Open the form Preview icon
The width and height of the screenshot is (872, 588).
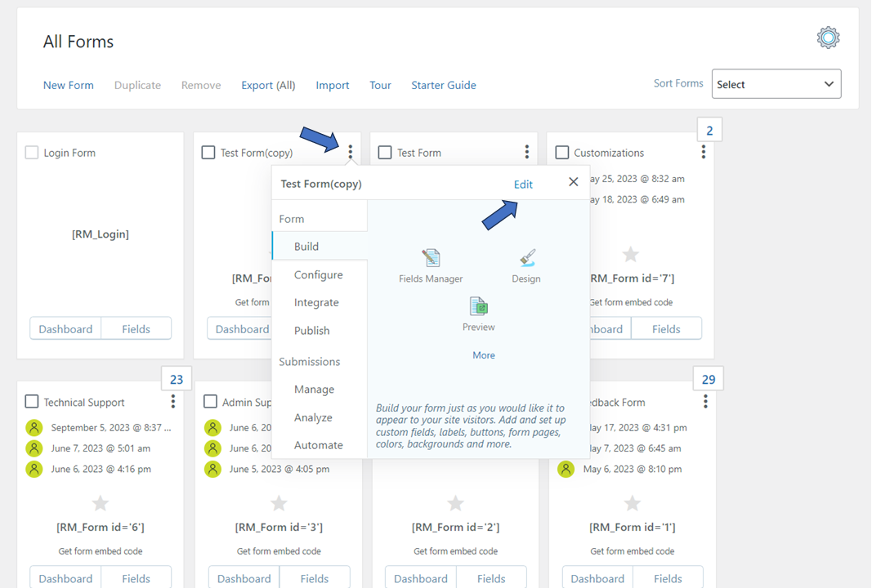coord(478,307)
